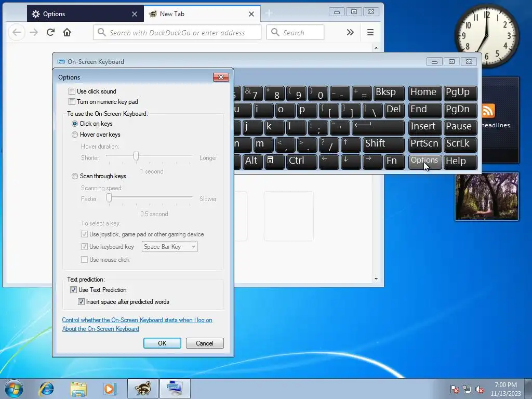Select the Scan through keys option

pyautogui.click(x=75, y=176)
